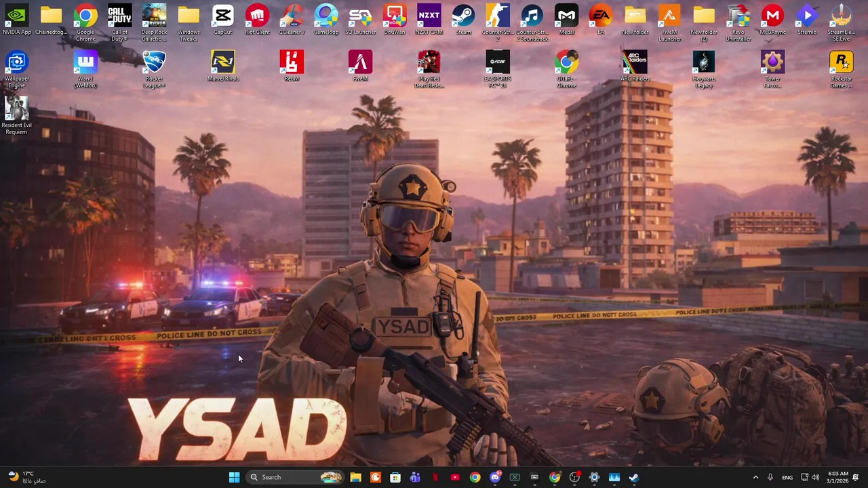Open Netflix from the taskbar

435,477
